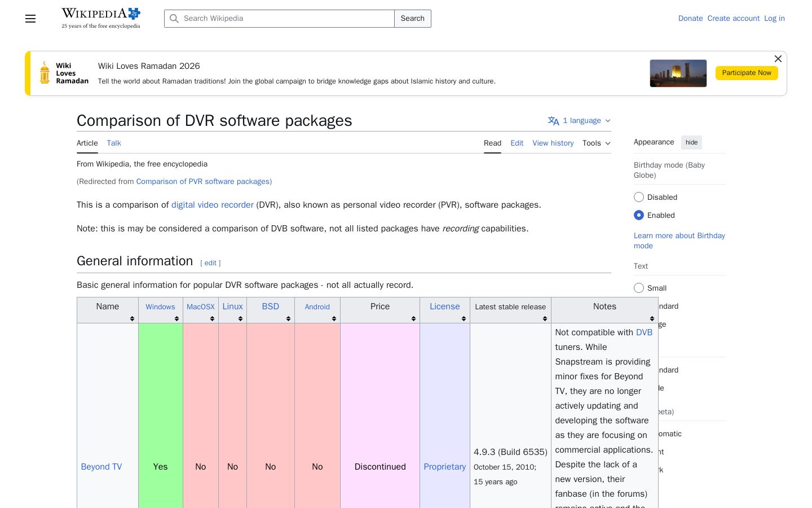Screen dimensions: 812x508
Task: Follow the Proprietary license link
Action: coord(445,467)
